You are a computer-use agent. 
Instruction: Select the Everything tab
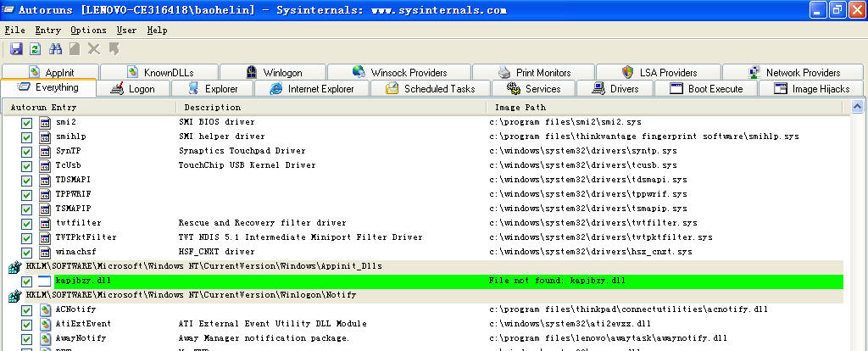coord(48,87)
